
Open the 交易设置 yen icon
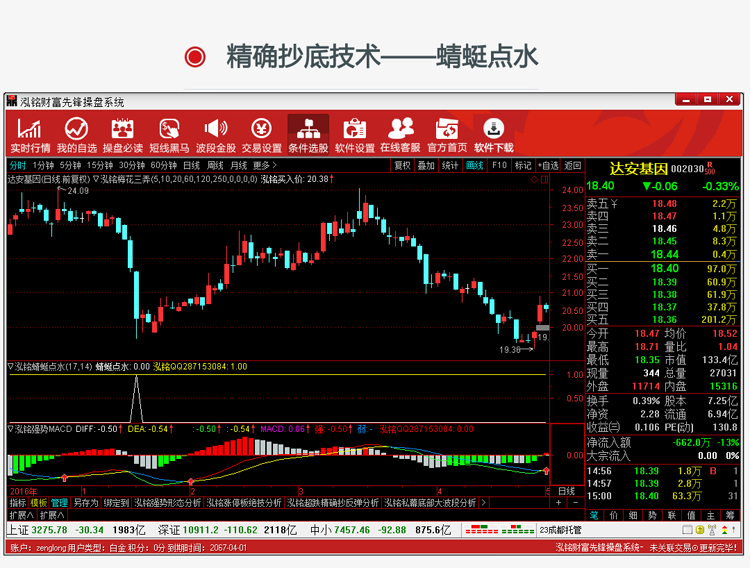262,135
